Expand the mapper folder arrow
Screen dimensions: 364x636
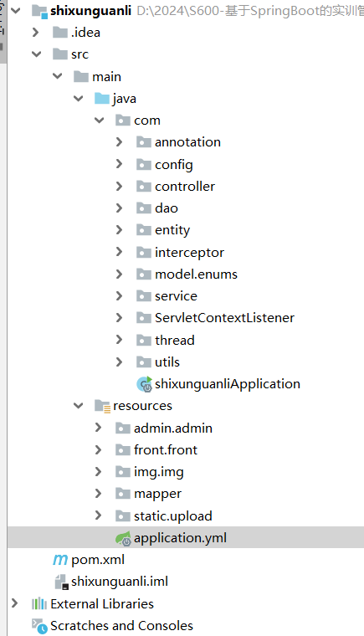tap(98, 494)
